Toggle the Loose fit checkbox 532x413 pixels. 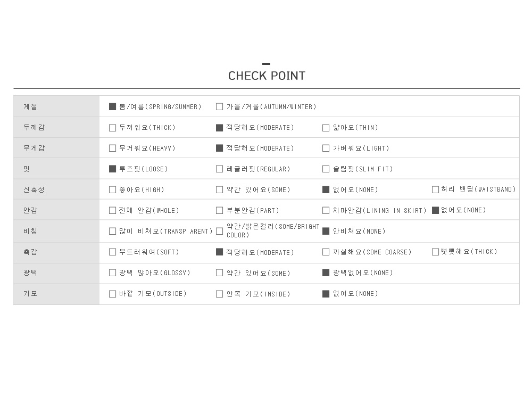pos(112,169)
